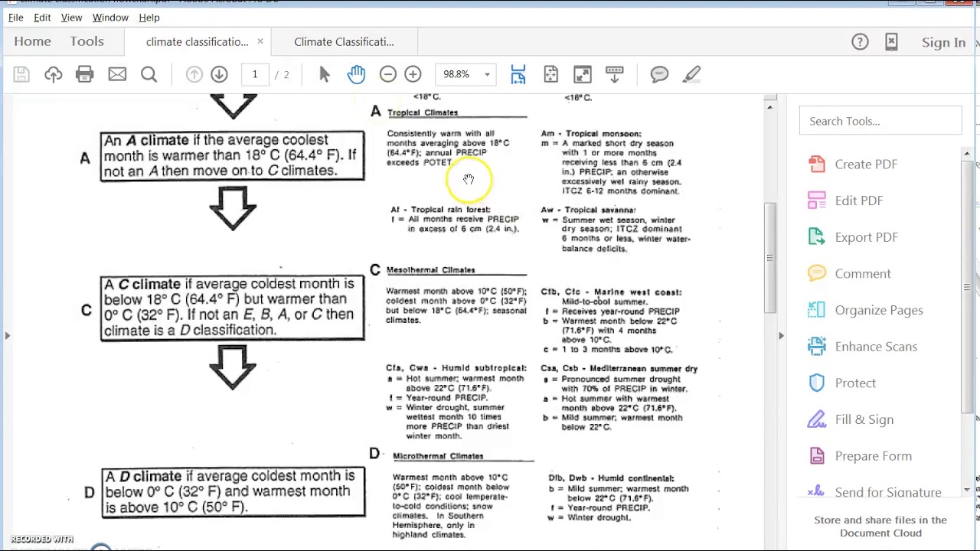Open the zoom level 98.8% dropdown
The image size is (980, 551).
coord(487,74)
